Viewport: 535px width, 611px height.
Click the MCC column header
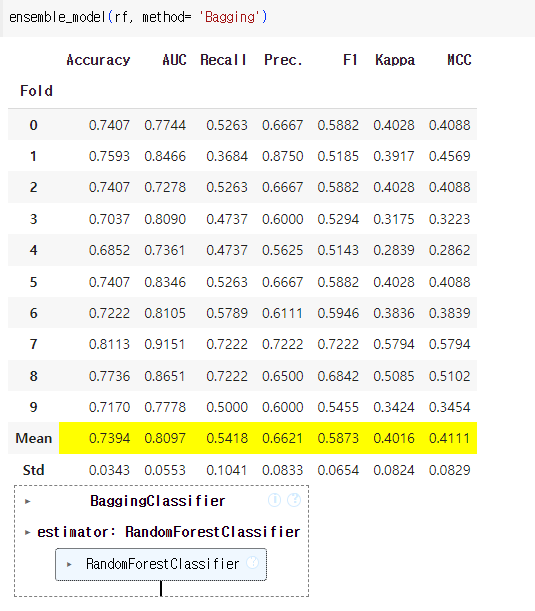(459, 60)
